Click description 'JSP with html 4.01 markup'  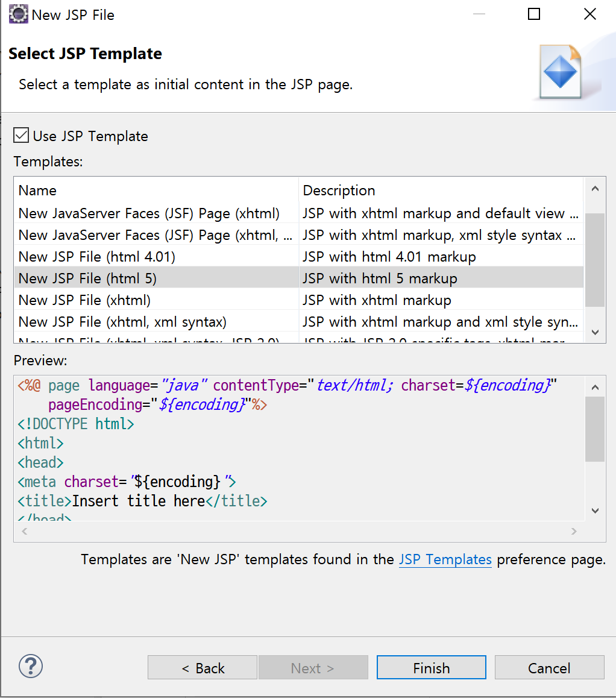coord(389,257)
